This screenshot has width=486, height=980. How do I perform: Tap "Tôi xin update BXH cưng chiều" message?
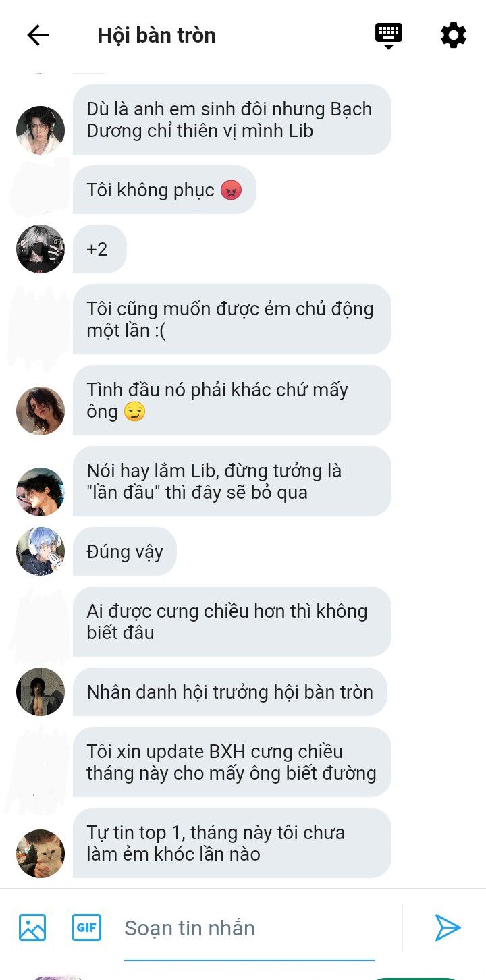(232, 762)
